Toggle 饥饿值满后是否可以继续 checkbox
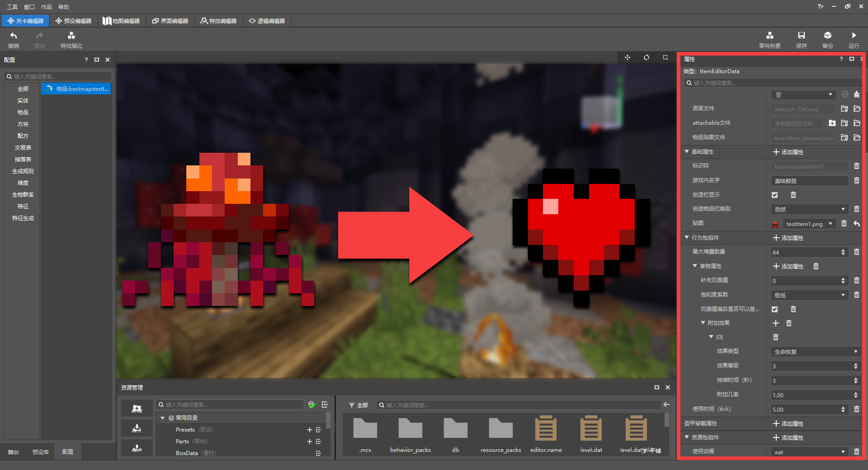The height and width of the screenshot is (470, 868). click(775, 309)
